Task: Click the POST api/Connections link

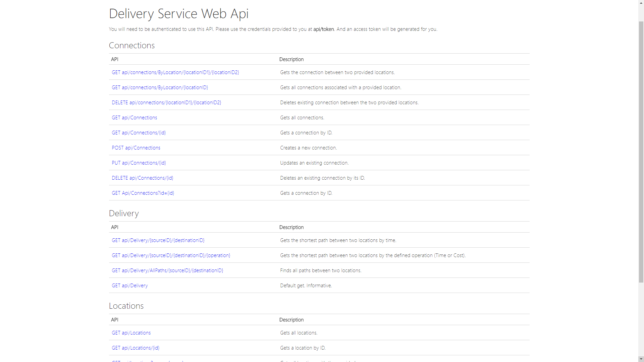Action: (136, 148)
